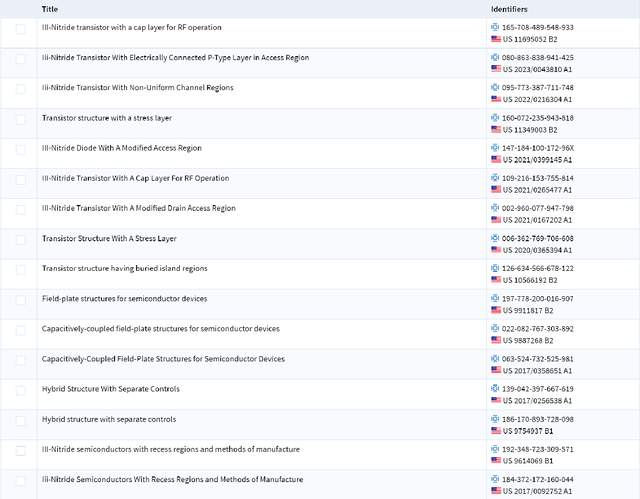The width and height of the screenshot is (640, 499).
Task: Tick checkbox for Capacitively-Coupled row US 2017/0358651 A1
Action: (20, 360)
